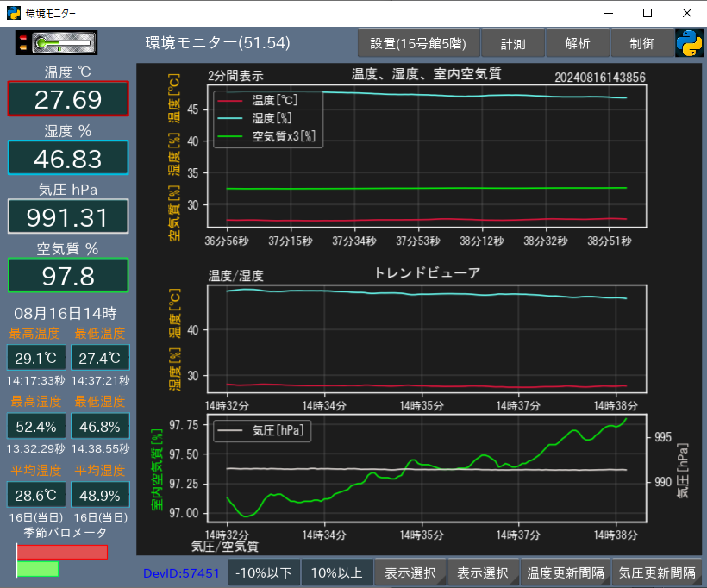Click the Python logo icon at top right

[689, 43]
